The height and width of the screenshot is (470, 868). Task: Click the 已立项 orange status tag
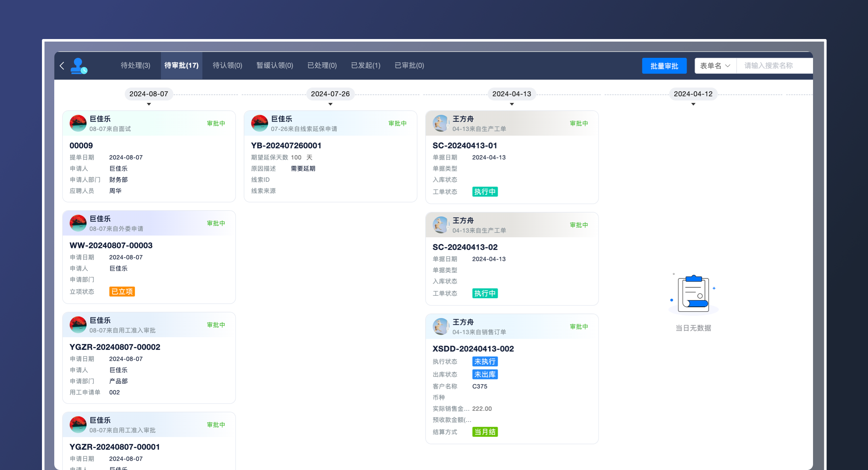click(122, 291)
